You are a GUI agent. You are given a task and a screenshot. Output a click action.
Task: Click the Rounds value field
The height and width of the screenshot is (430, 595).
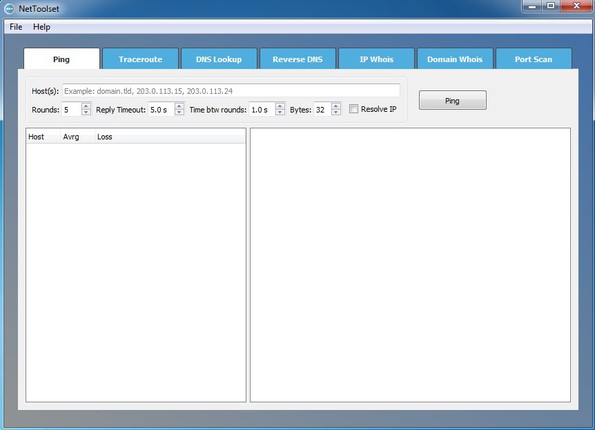tap(72, 110)
